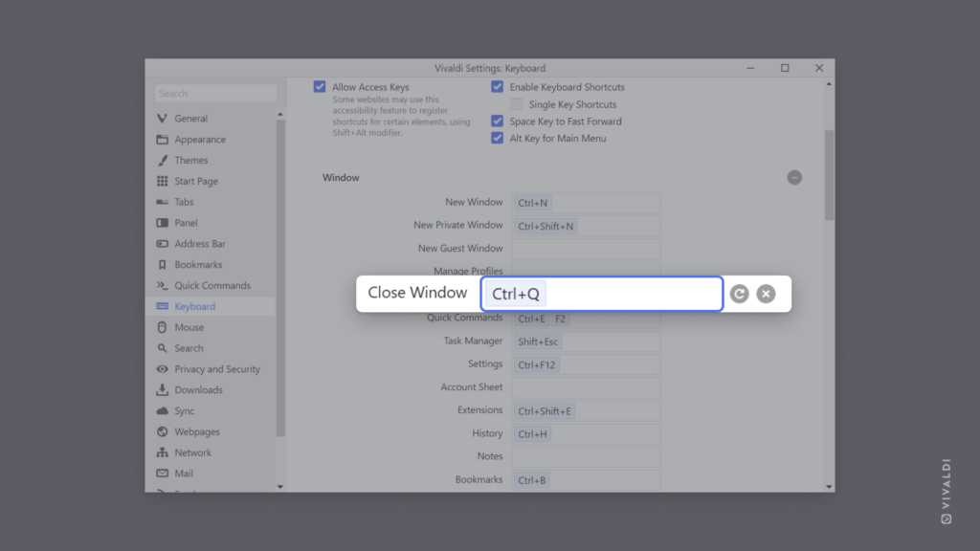The image size is (980, 551).
Task: Click the empty New Guest Window shortcut field
Action: tap(587, 249)
